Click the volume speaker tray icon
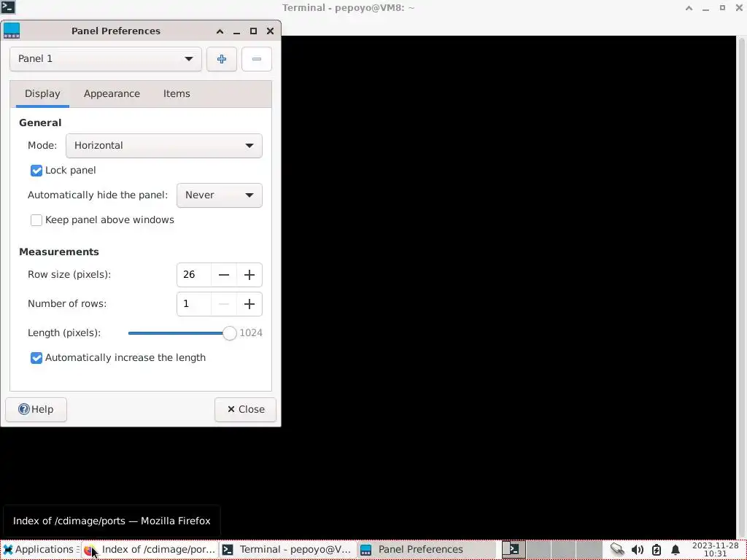747x560 pixels. (637, 550)
